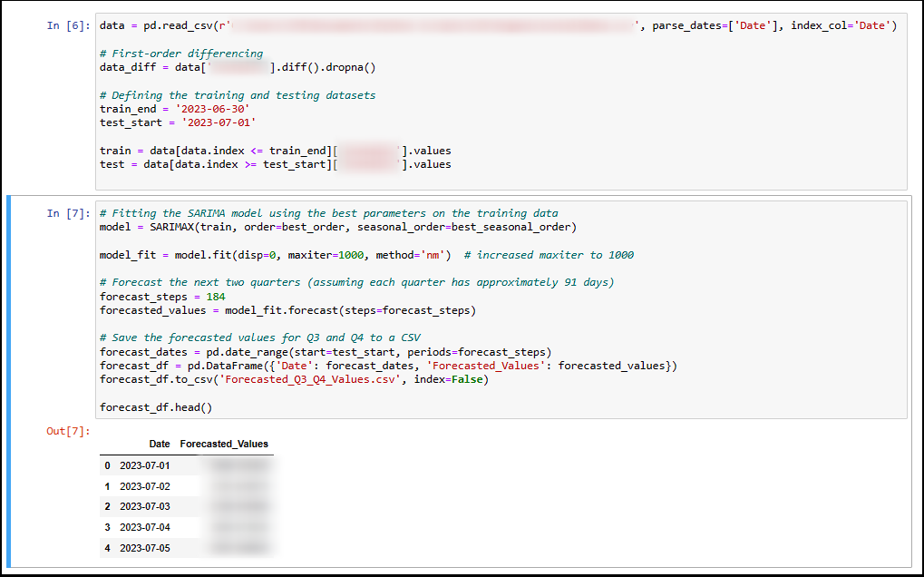Select the Forecasted_Values column header
Screen dimensions: 924x577
pyautogui.click(x=224, y=445)
